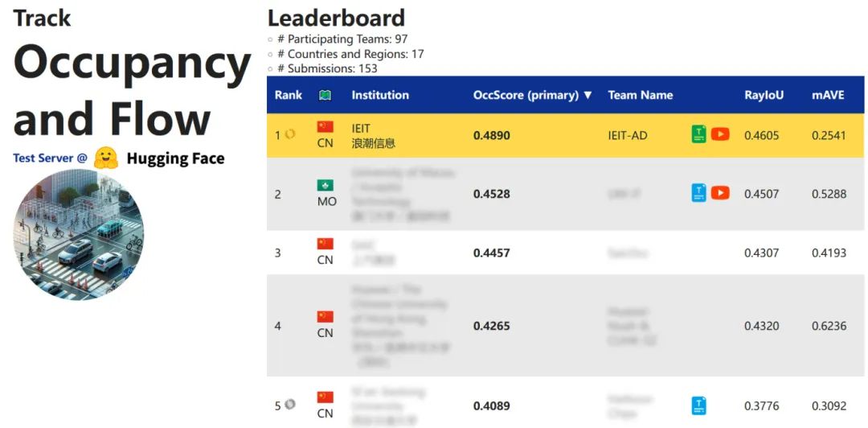The image size is (868, 428).
Task: Click the map icon in the table header
Action: click(x=325, y=95)
